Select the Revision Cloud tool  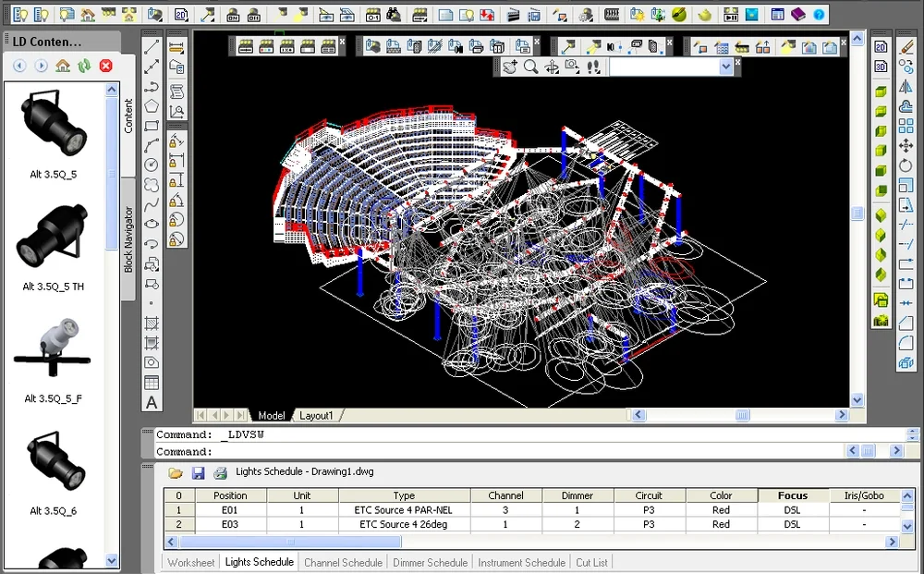(x=152, y=185)
